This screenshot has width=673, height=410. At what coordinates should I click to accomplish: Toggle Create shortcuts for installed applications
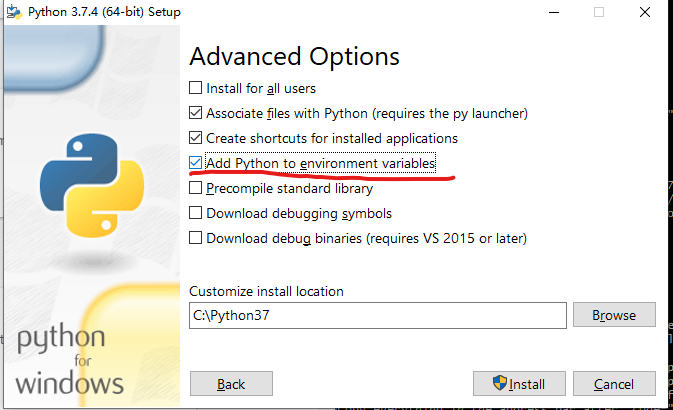(195, 138)
